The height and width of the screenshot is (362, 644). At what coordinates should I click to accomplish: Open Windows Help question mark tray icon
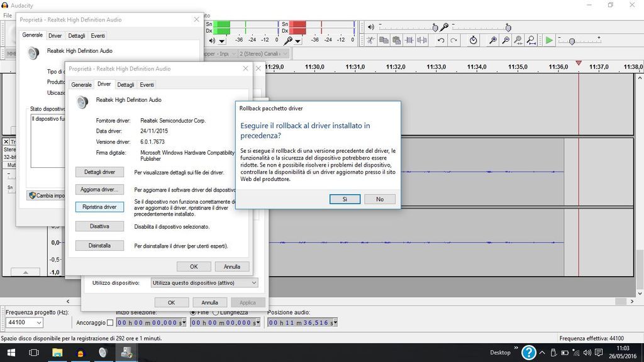tap(530, 353)
